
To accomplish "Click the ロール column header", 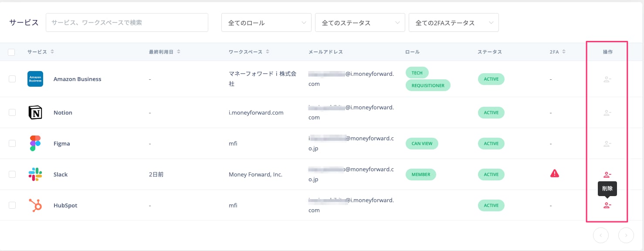I will pos(412,52).
